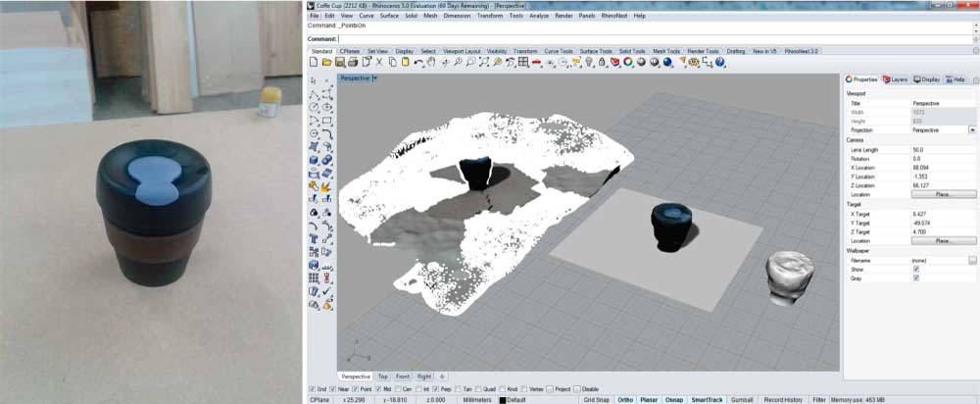The height and width of the screenshot is (404, 980).
Task: Click the Lens Length value field
Action: [944, 150]
